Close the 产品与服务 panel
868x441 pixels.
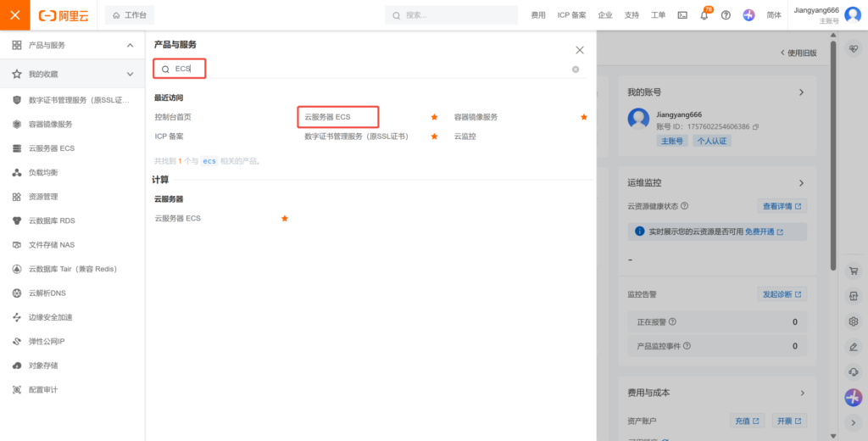pyautogui.click(x=580, y=50)
